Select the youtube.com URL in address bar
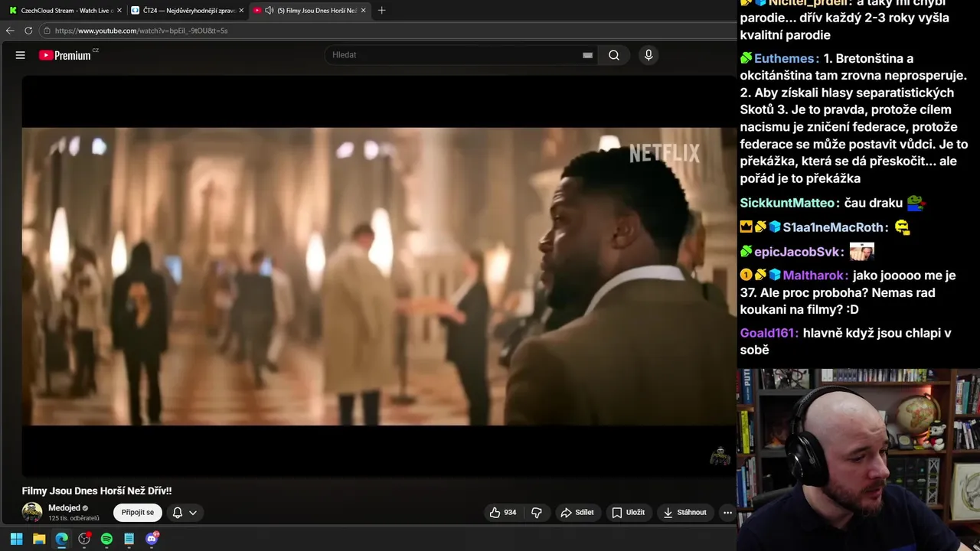980x551 pixels. (142, 31)
